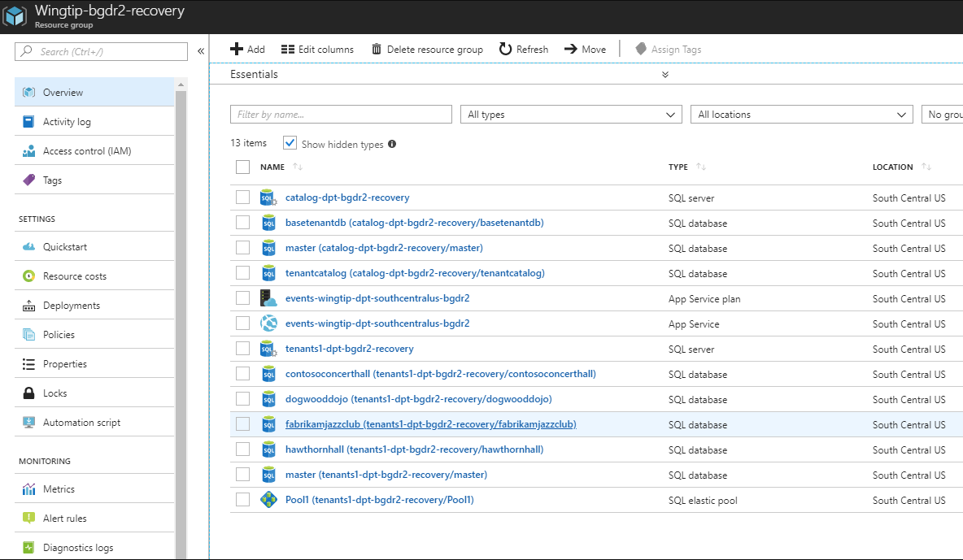
Task: Click the info icon beside Show hidden types
Action: (392, 145)
